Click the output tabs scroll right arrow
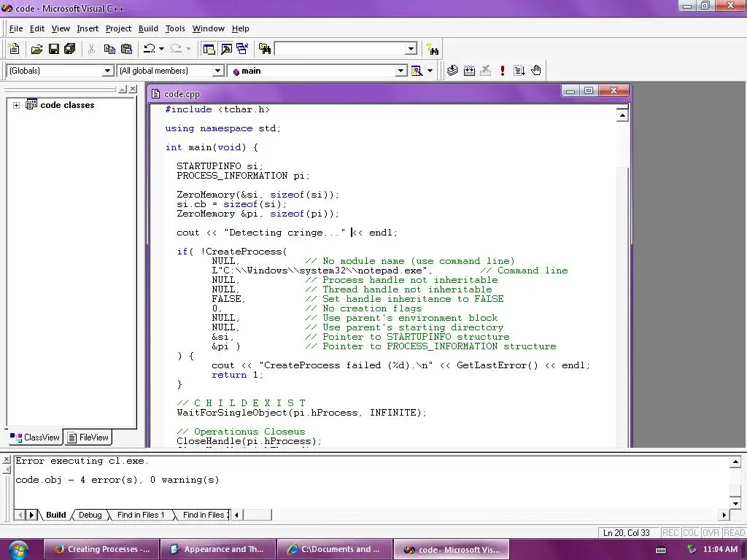 [31, 515]
